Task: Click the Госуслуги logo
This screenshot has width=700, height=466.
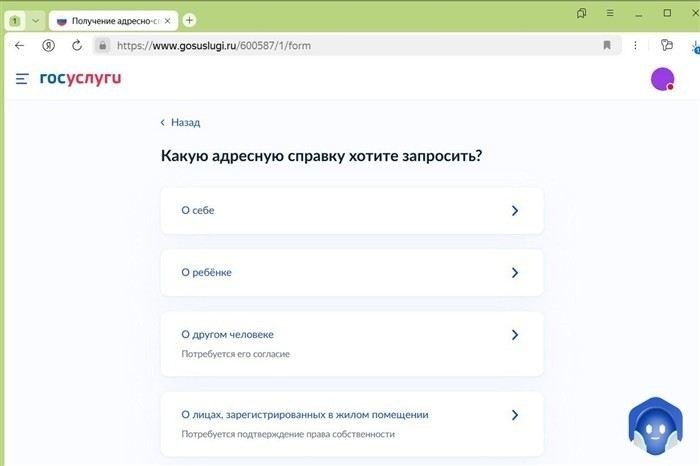Action: click(80, 78)
